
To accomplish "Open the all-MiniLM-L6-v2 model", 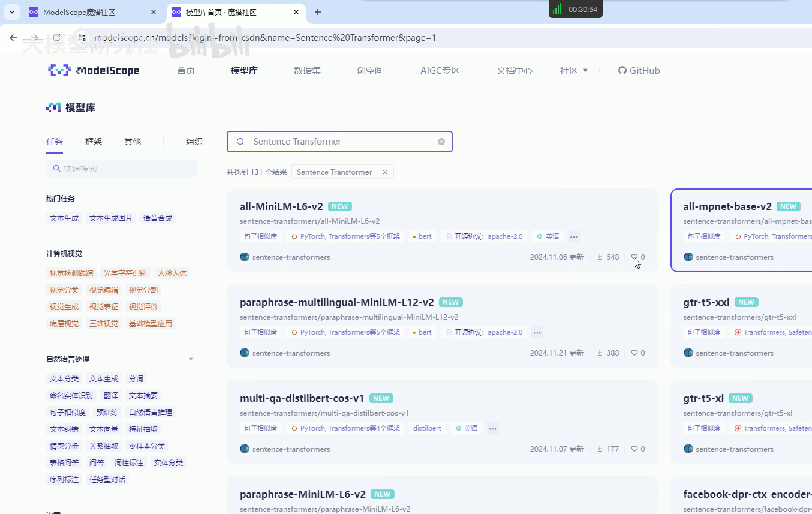I will click(281, 206).
